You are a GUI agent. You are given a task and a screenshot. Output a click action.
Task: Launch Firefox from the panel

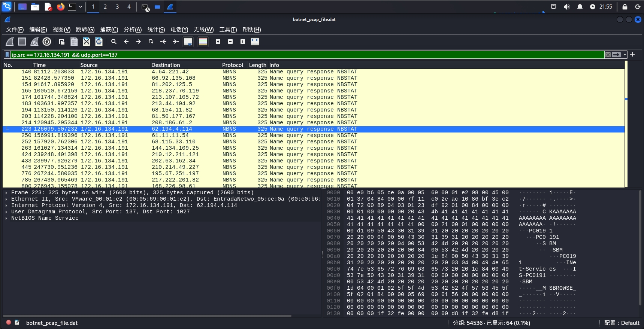[60, 7]
